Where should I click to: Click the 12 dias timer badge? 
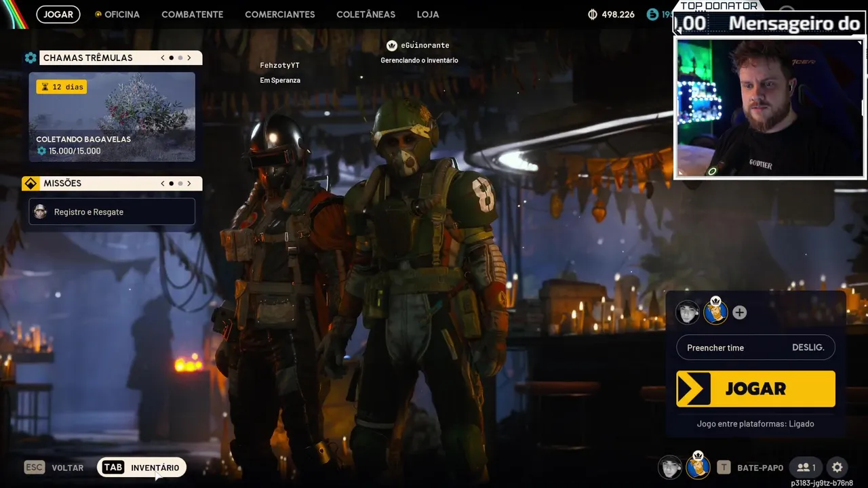point(62,87)
